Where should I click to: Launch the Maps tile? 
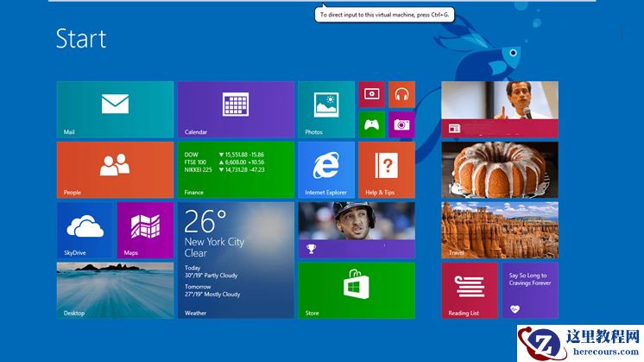click(x=145, y=230)
